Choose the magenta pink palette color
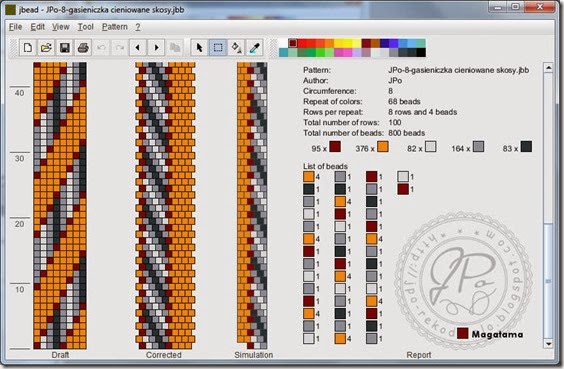564x369 pixels. coord(338,53)
